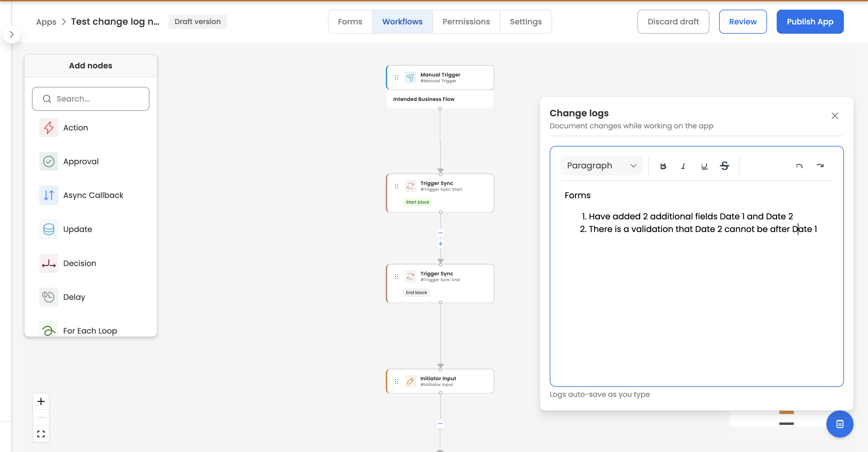Toggle underline formatting in the editor
Image resolution: width=868 pixels, height=452 pixels.
[704, 166]
